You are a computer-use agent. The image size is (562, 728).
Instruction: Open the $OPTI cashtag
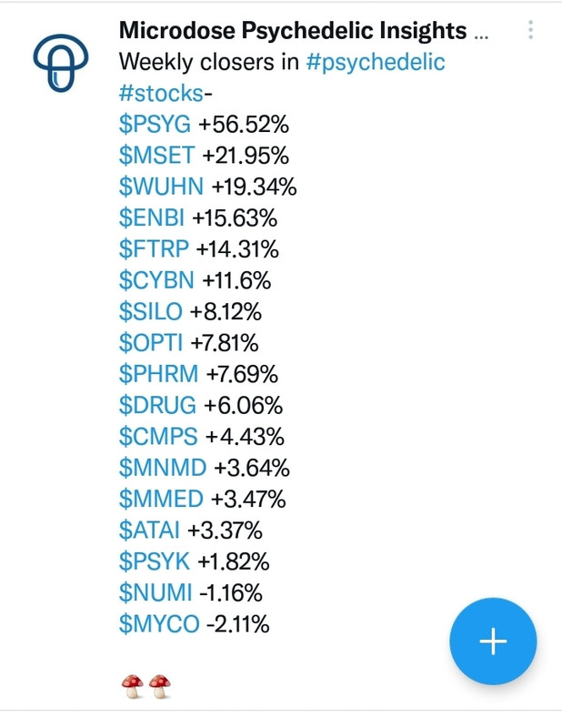point(151,343)
